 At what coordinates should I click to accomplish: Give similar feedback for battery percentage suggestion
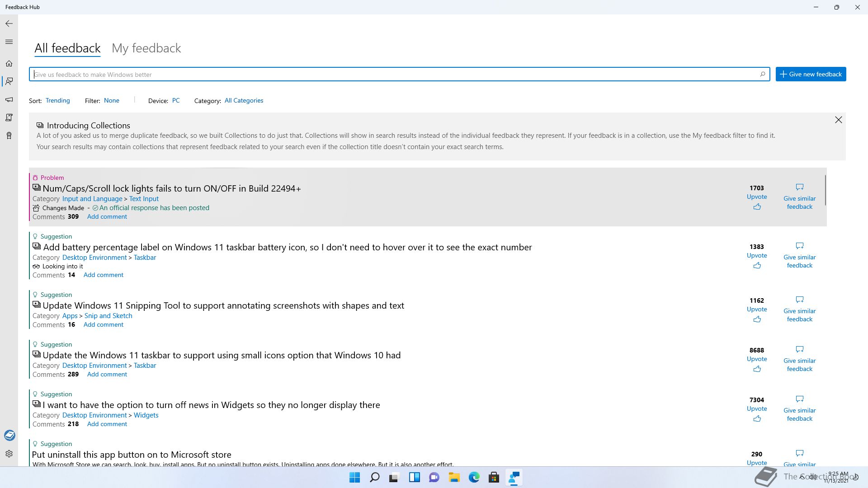pos(800,256)
